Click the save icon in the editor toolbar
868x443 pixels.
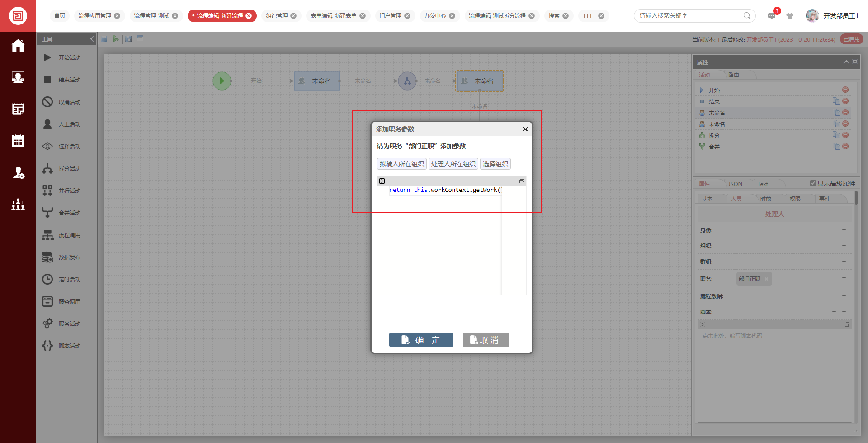click(x=104, y=39)
